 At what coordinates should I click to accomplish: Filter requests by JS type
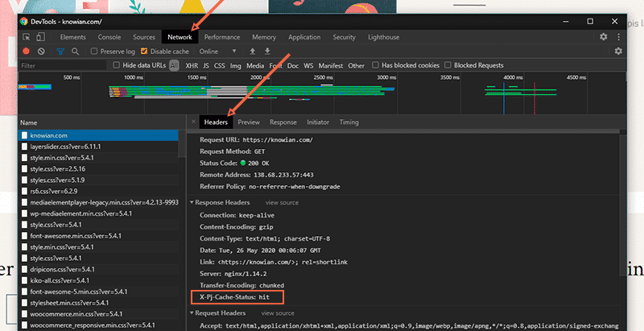tap(206, 65)
